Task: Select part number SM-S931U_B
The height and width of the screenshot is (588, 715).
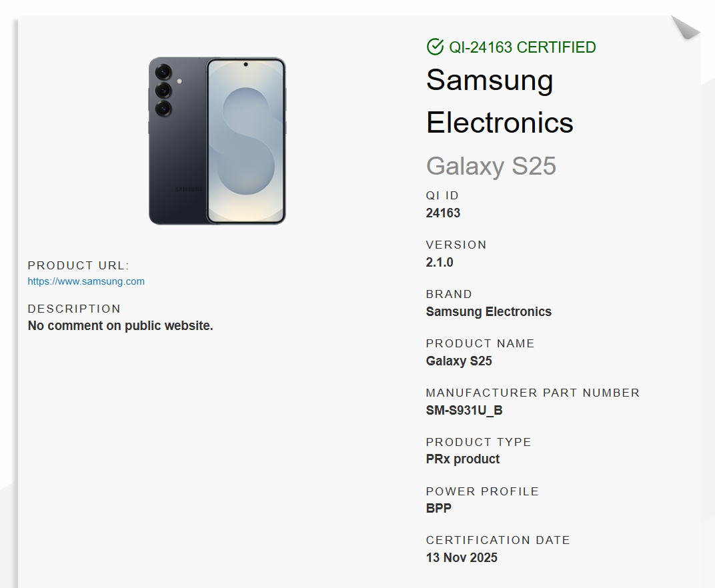Action: (x=464, y=411)
